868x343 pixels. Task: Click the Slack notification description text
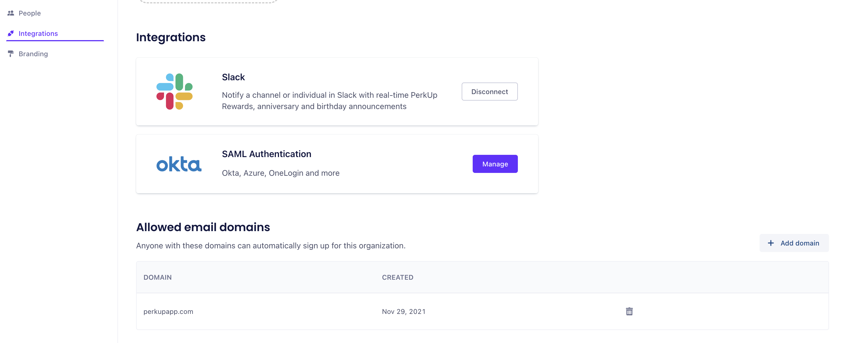tap(329, 101)
